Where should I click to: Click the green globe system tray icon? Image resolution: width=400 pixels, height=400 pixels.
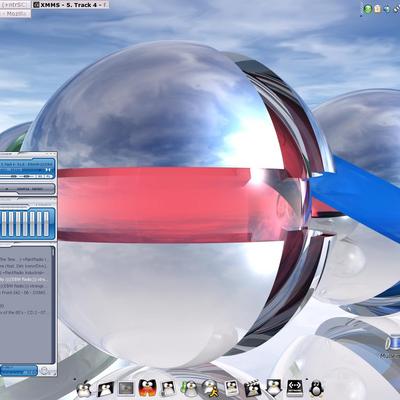point(368,9)
